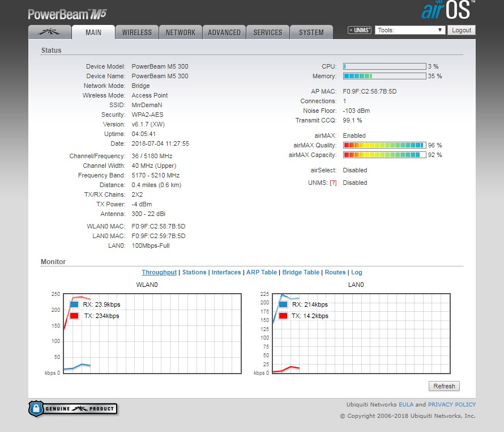Switch to the ADVANCED tab

point(224,32)
